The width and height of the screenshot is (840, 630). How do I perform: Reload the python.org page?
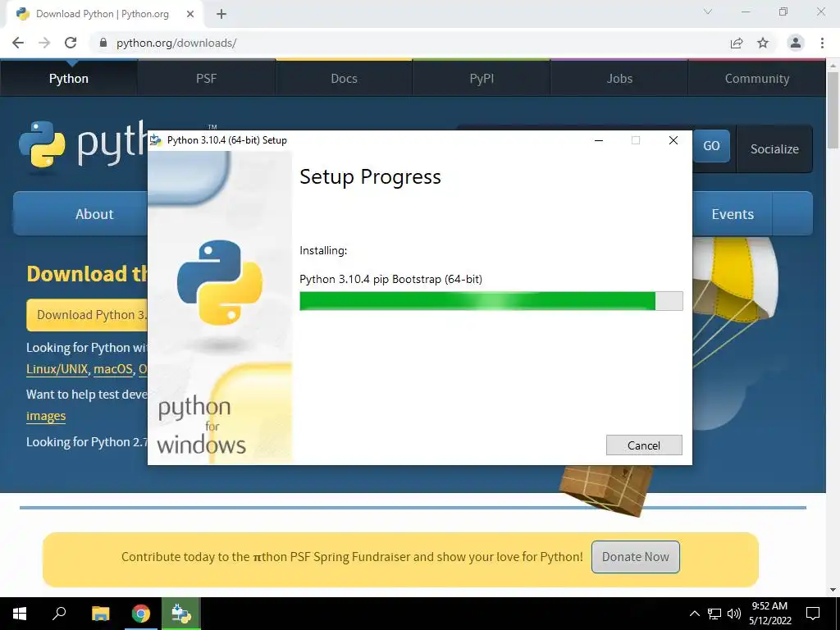click(x=71, y=43)
